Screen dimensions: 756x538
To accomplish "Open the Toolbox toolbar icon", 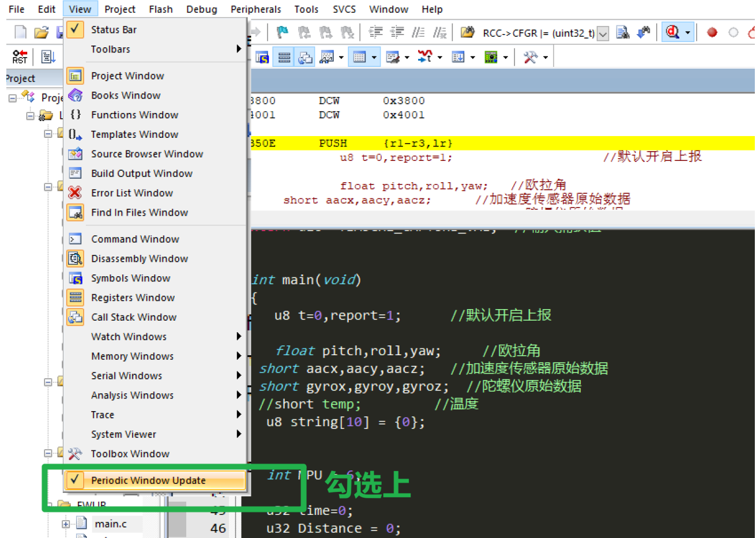I will click(x=530, y=57).
